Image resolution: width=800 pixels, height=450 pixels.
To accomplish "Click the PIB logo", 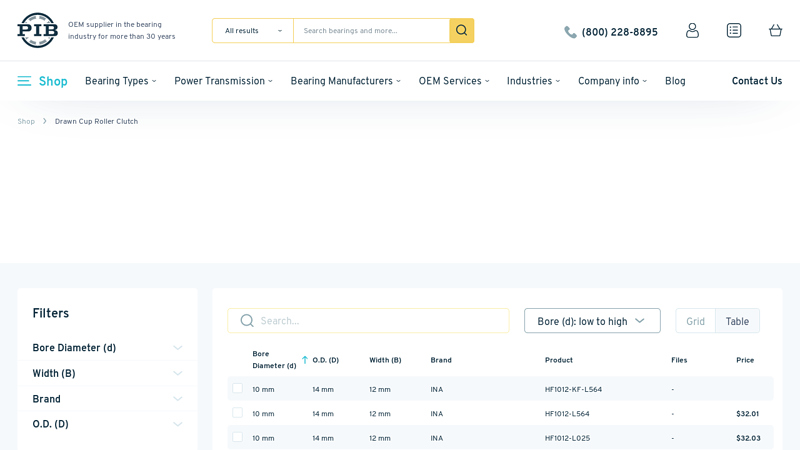I will pos(37,30).
